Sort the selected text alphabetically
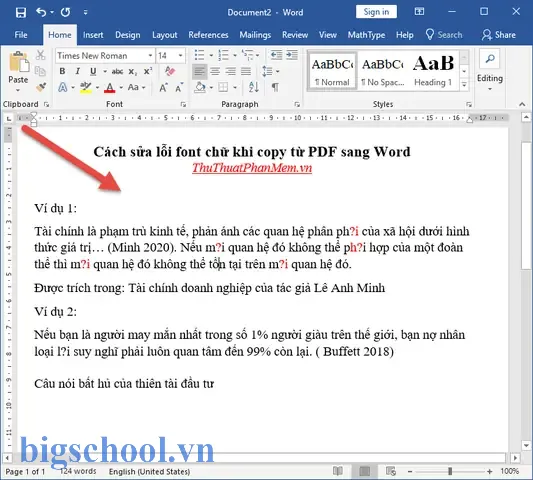The width and height of the screenshot is (533, 480). pyautogui.click(x=254, y=87)
